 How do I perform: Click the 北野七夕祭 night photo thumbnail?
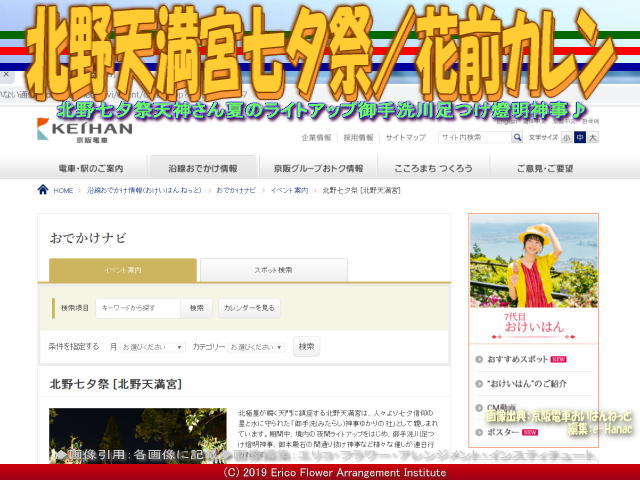click(x=138, y=436)
